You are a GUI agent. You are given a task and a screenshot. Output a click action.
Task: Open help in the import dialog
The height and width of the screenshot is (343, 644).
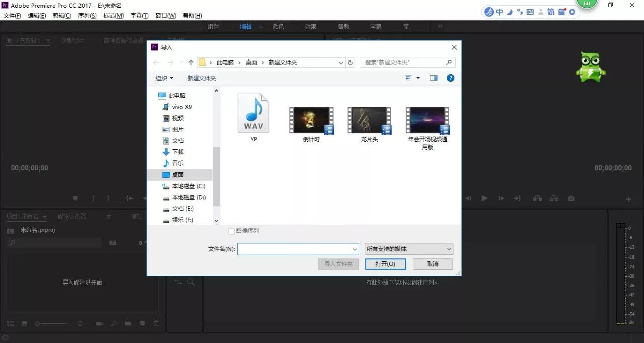coord(451,78)
